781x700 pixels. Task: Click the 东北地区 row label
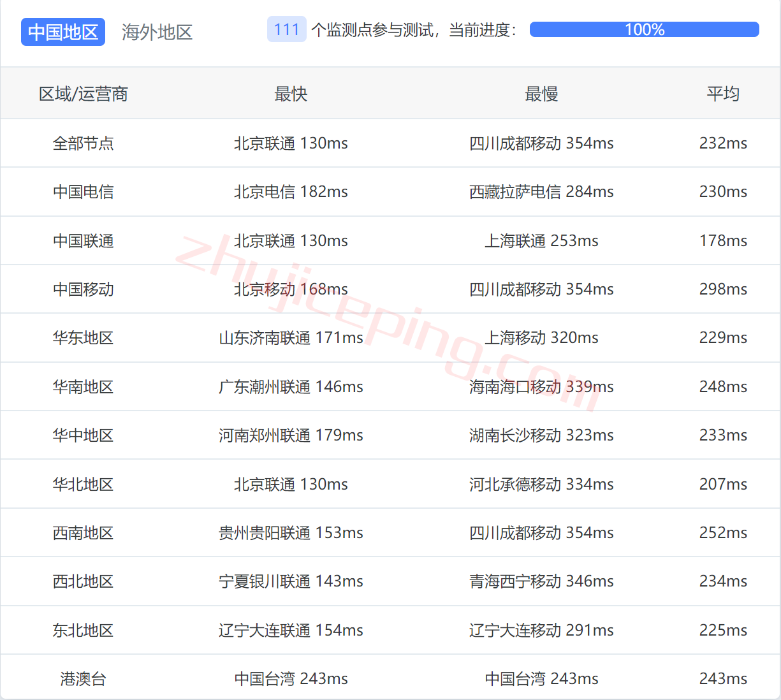point(84,631)
